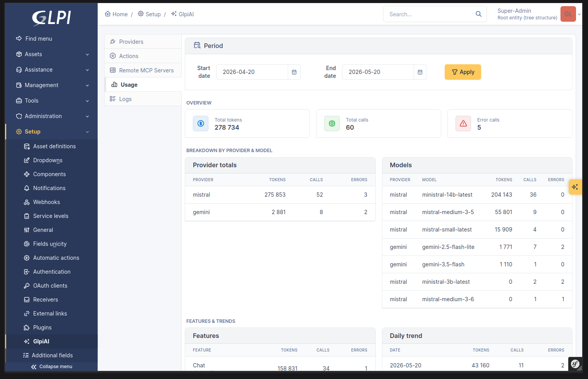This screenshot has height=379, width=588.
Task: Focus the global Search field
Action: [x=430, y=14]
